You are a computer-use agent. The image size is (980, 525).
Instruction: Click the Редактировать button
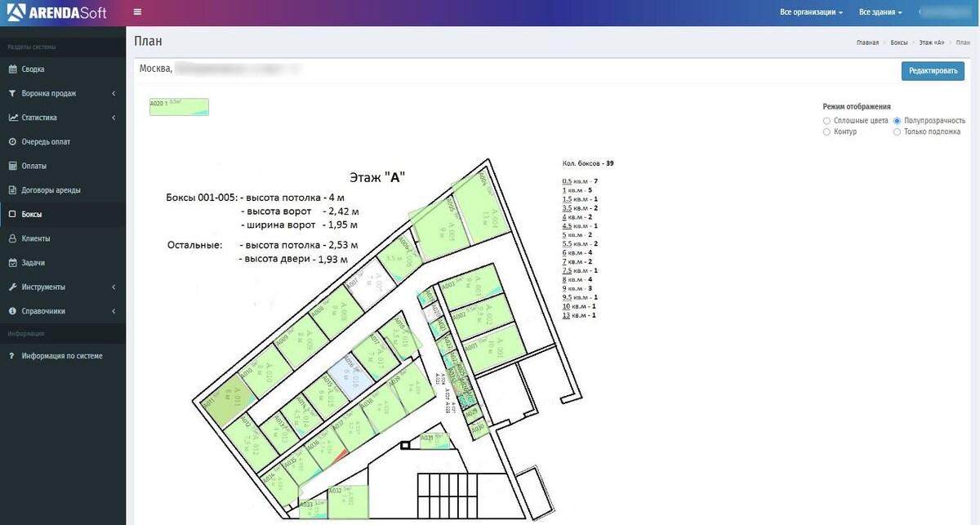pyautogui.click(x=933, y=71)
